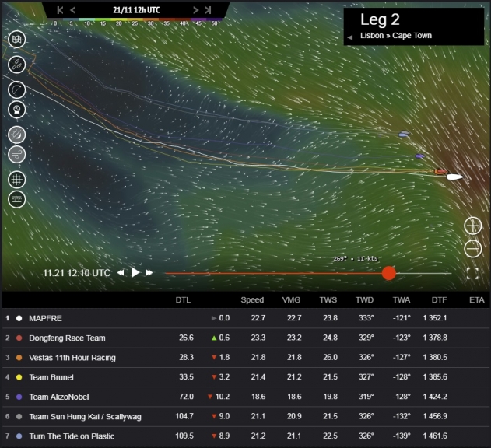Zoom out with the minus button
The image size is (491, 448).
click(472, 249)
